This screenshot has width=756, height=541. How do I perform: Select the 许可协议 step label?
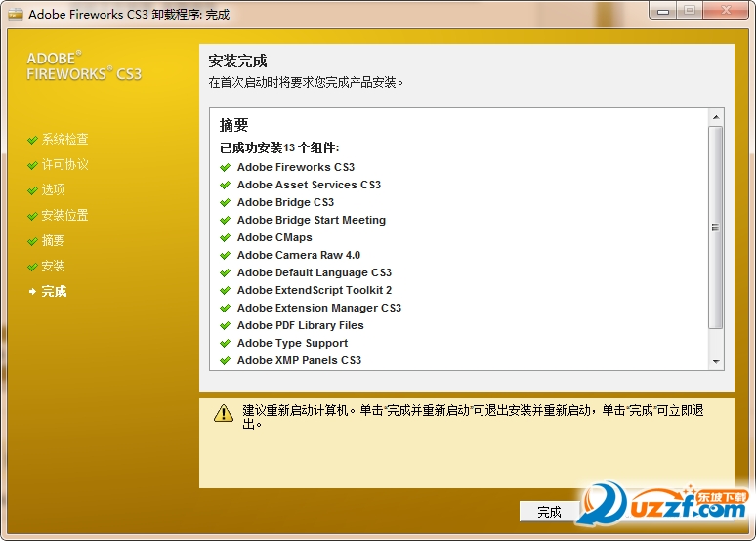point(65,164)
